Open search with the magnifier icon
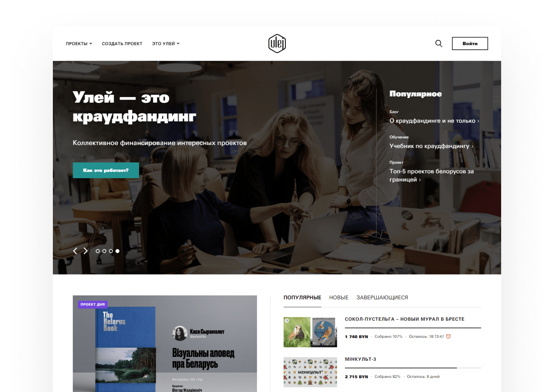The width and height of the screenshot is (554, 392). [439, 43]
